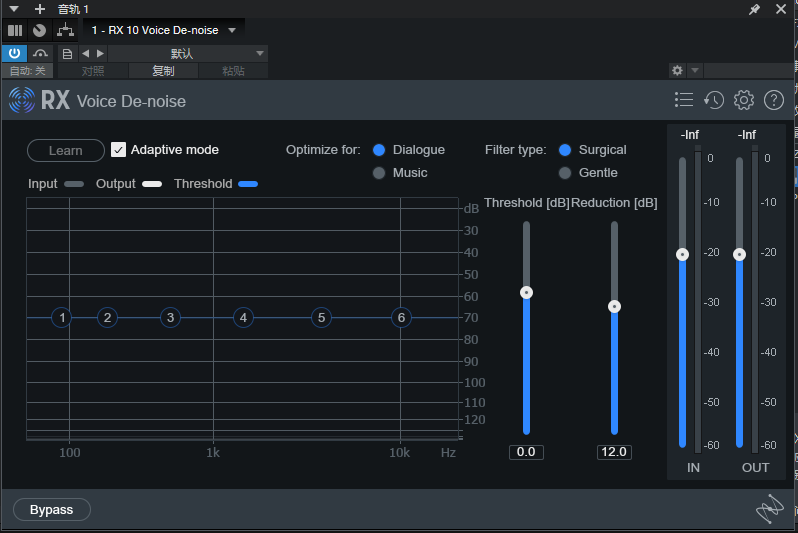
Task: Click the add plus icon beside 音轨 1
Action: point(40,9)
